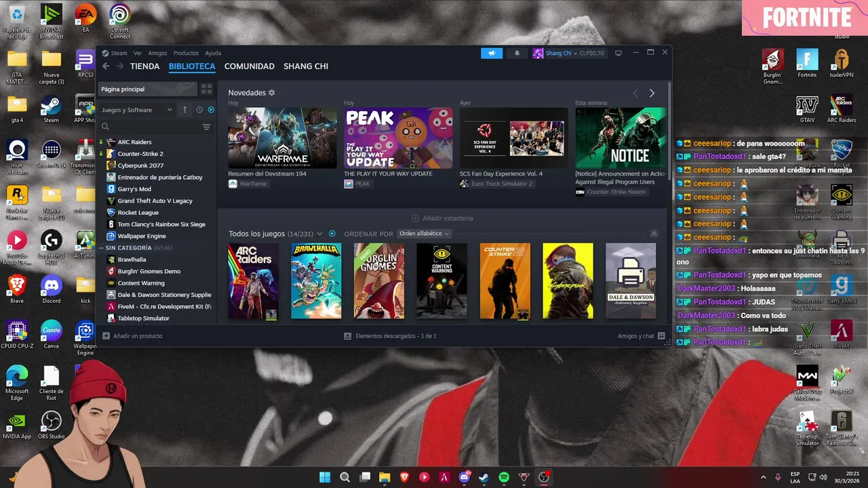Open Novedades settings gear

tap(272, 93)
